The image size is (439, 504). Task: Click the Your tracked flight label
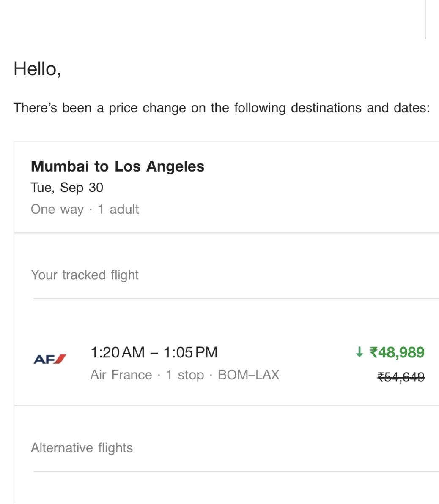pyautogui.click(x=85, y=275)
